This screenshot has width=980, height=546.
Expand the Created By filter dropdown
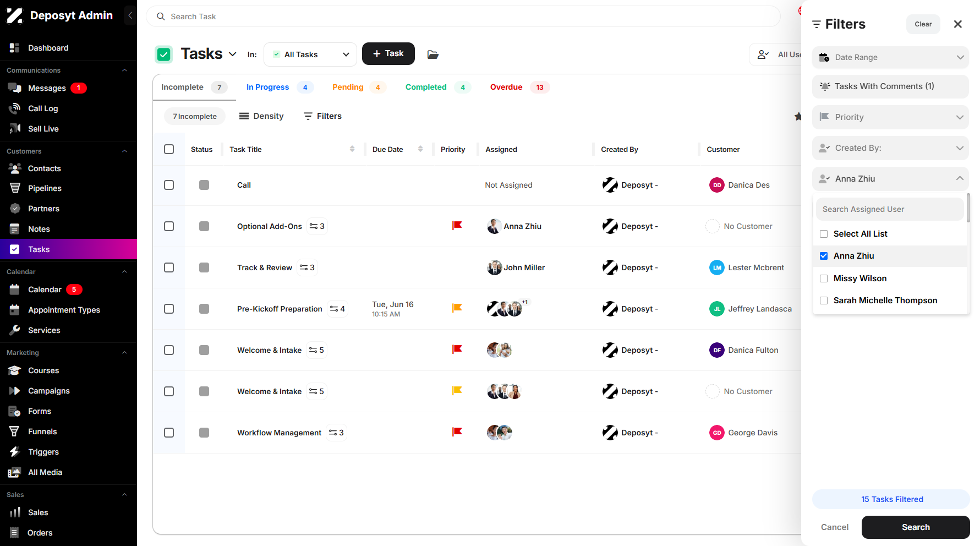click(x=890, y=148)
